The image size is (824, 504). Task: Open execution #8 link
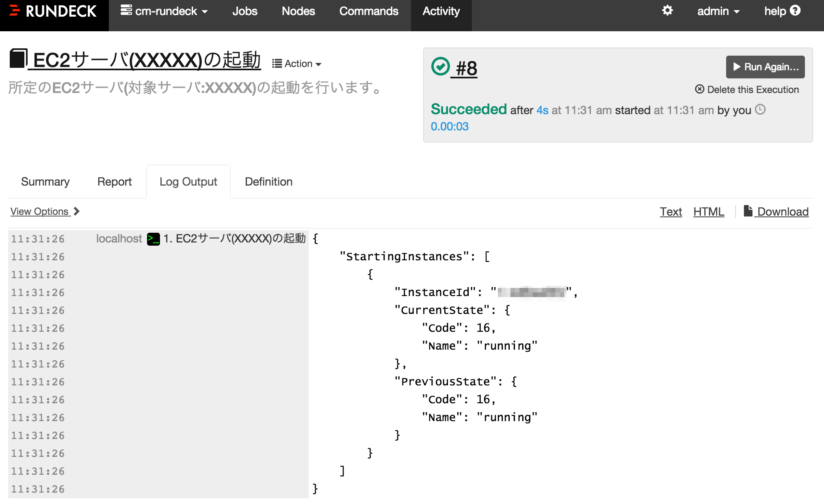(x=466, y=68)
